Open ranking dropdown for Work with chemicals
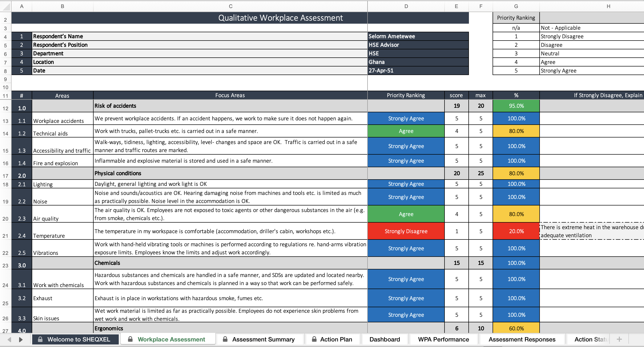Screen dimensions: 644x347 406,279
